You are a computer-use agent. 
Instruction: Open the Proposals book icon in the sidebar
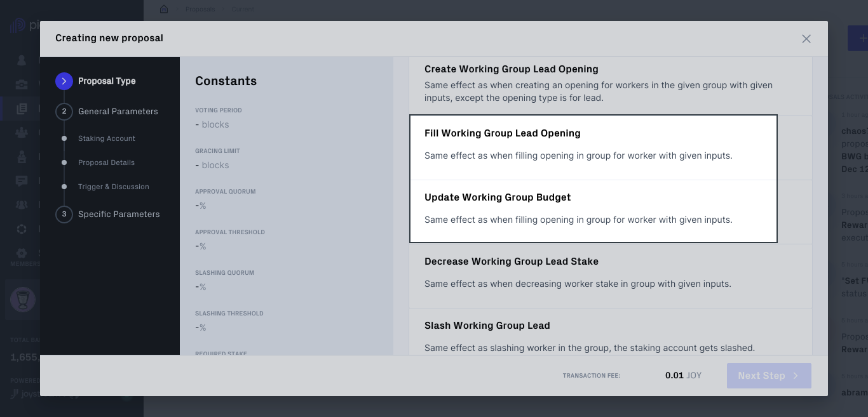tap(21, 108)
